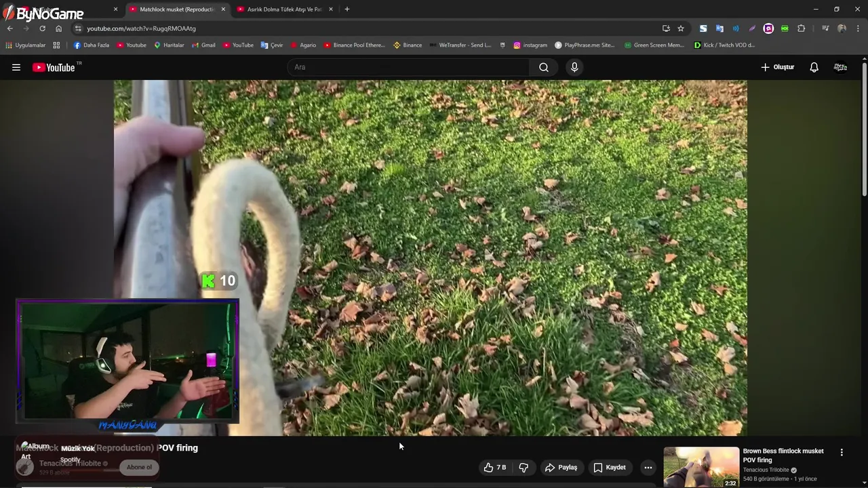Open Binance Pool Ethereum bookmark
The image size is (868, 488).
coord(354,45)
